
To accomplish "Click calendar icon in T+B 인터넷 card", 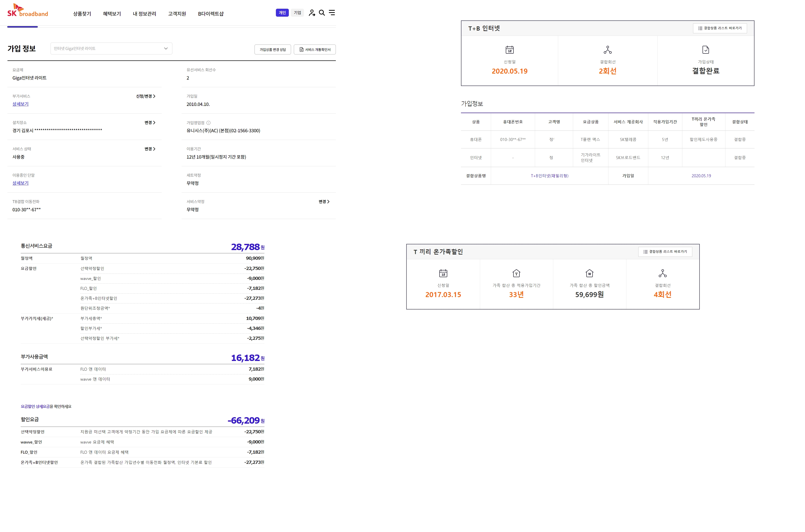I will coord(509,50).
